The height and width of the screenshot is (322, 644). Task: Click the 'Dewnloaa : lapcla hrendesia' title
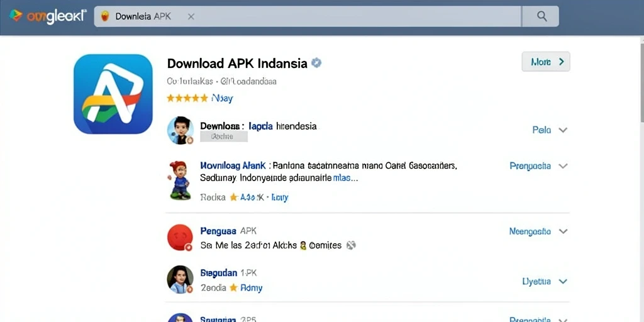pyautogui.click(x=258, y=126)
